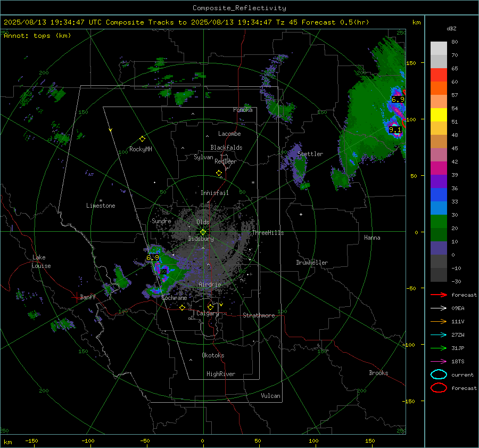Click the yellow diamond marker south of Cochrane
The image size is (479, 448).
182,307
